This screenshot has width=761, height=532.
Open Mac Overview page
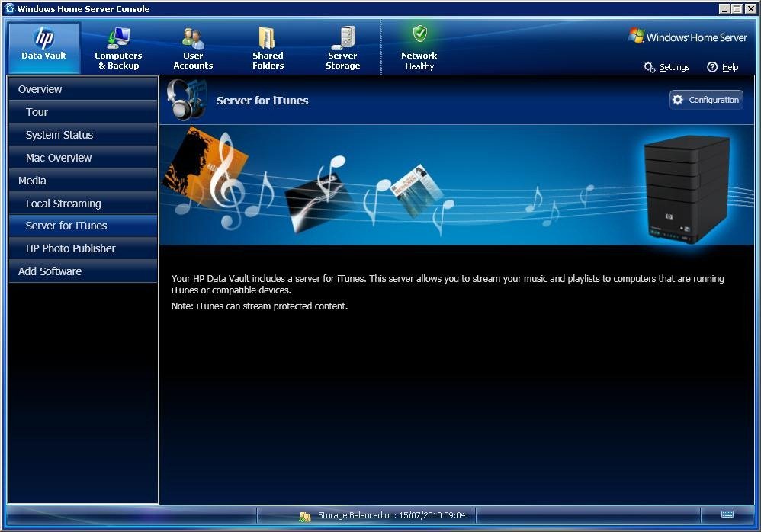(x=83, y=158)
